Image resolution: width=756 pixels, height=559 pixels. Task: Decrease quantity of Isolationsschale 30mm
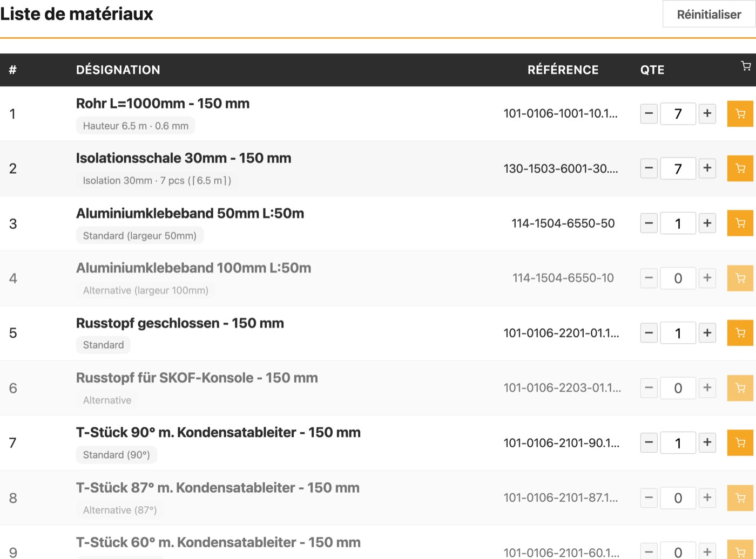pyautogui.click(x=649, y=168)
